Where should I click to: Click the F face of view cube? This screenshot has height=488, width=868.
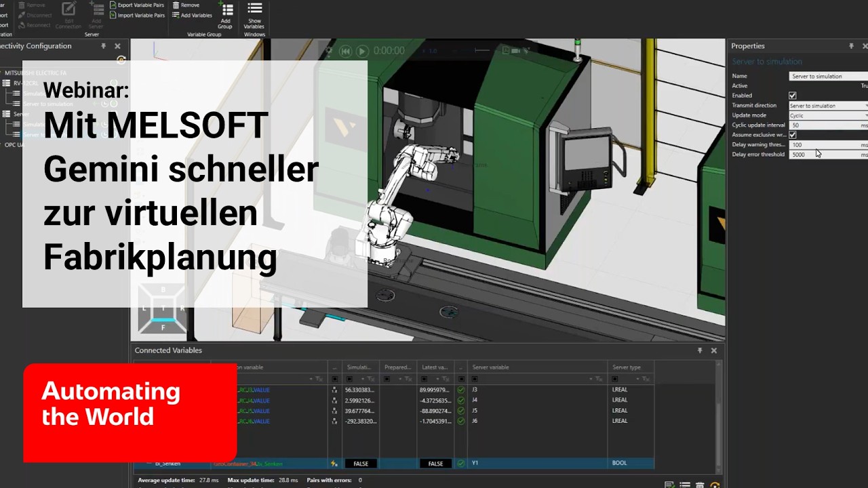(163, 327)
